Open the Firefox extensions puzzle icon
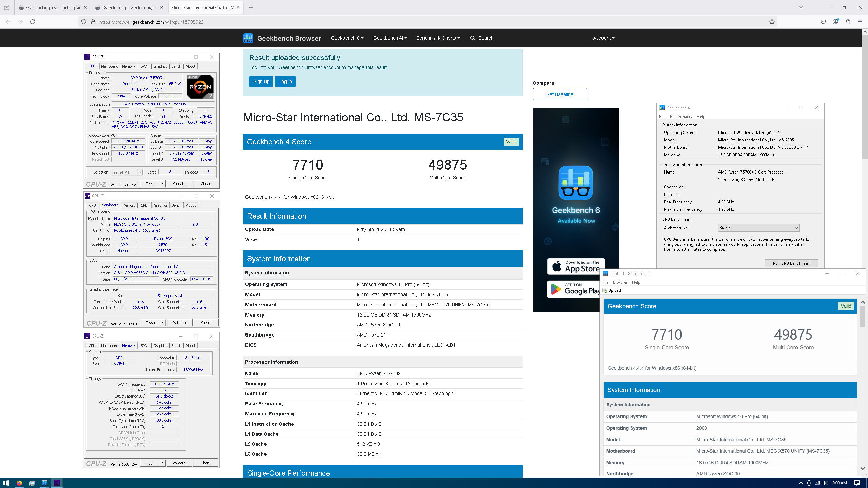 (x=848, y=22)
